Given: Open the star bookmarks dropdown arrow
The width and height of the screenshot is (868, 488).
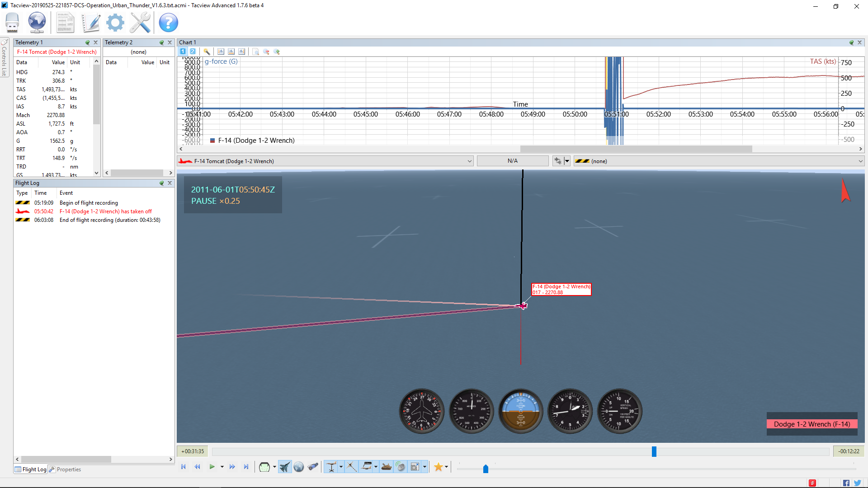Looking at the screenshot, I should click(446, 467).
